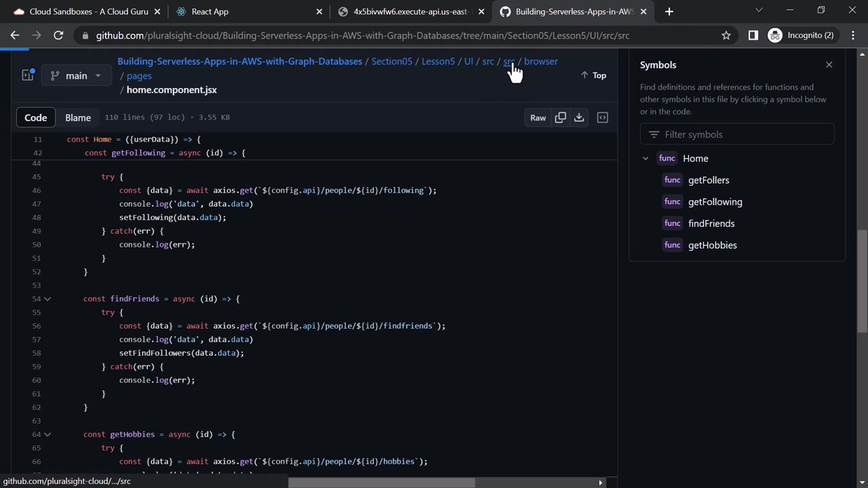Screen dimensions: 868x488
Task: Switch to Blame view
Action: tap(78, 117)
